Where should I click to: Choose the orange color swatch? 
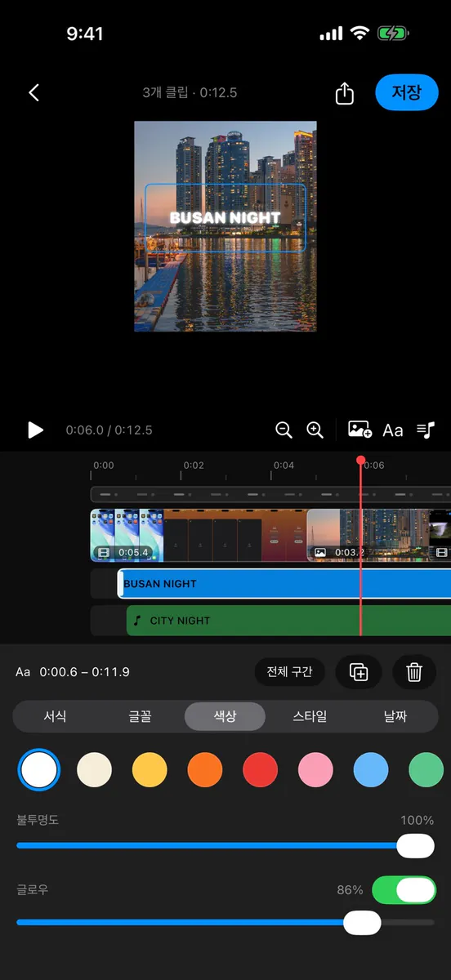click(205, 770)
